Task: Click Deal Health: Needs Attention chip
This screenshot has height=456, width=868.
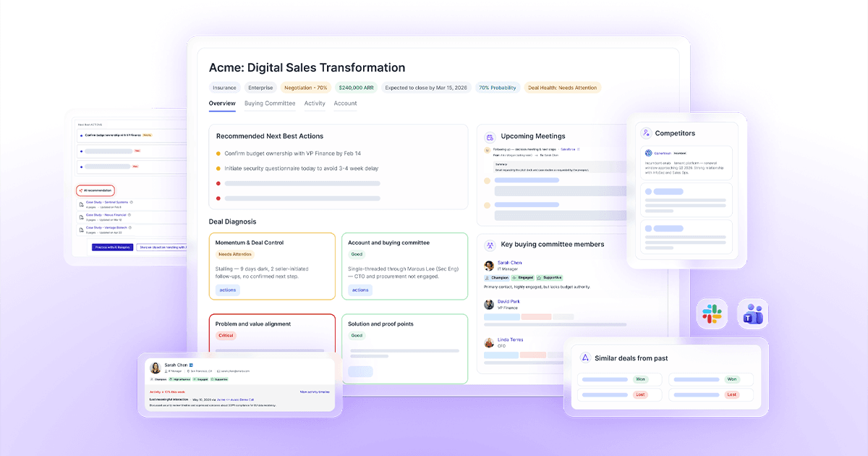Action: (563, 88)
